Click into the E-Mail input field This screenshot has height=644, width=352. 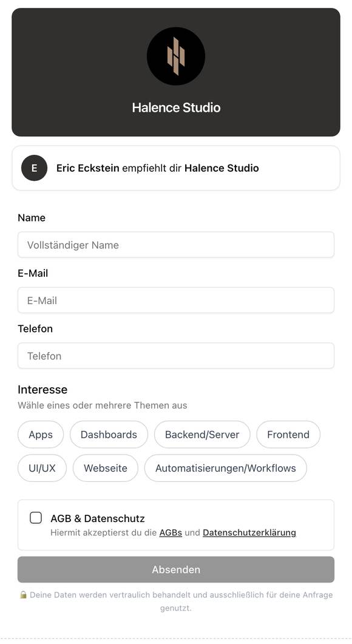click(x=176, y=300)
